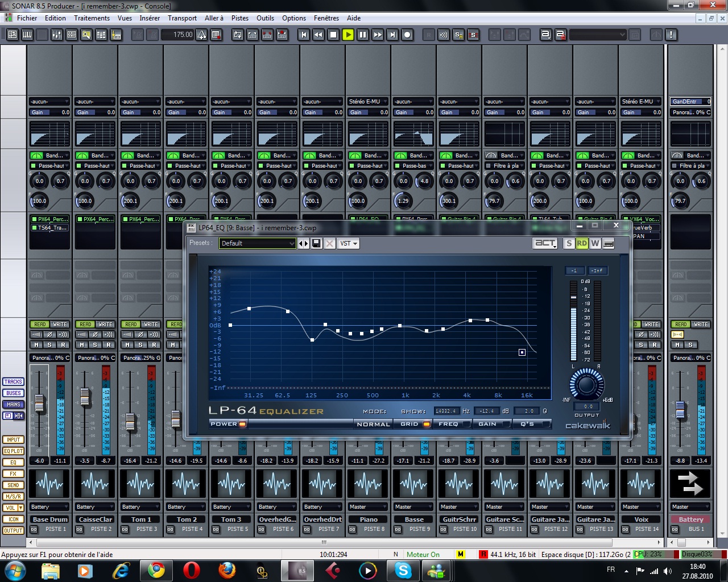Show the BUSES section of the console
Viewport: 728px width, 582px height.
click(x=13, y=393)
